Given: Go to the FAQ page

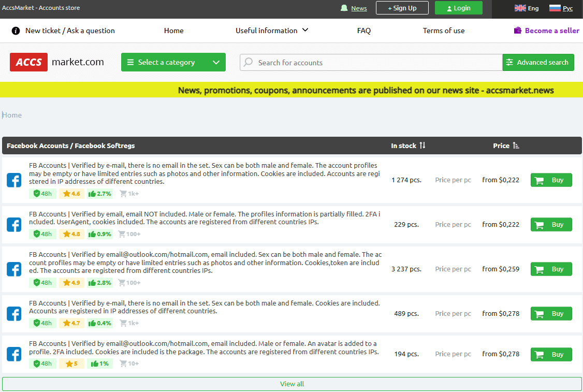Looking at the screenshot, I should [x=364, y=31].
